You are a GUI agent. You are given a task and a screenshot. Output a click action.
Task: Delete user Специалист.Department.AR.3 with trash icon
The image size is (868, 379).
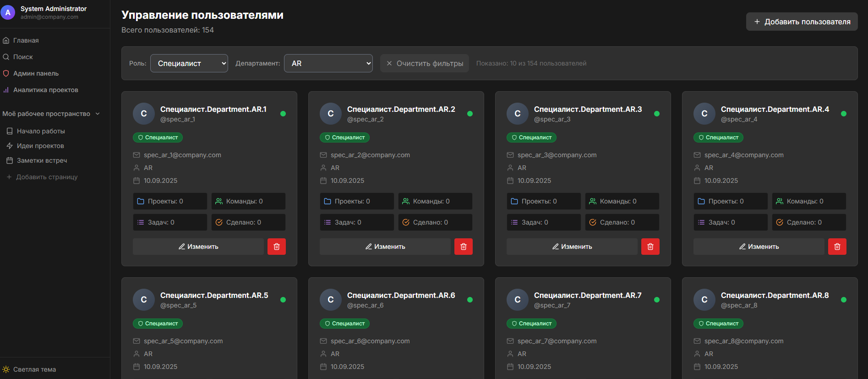click(x=650, y=247)
